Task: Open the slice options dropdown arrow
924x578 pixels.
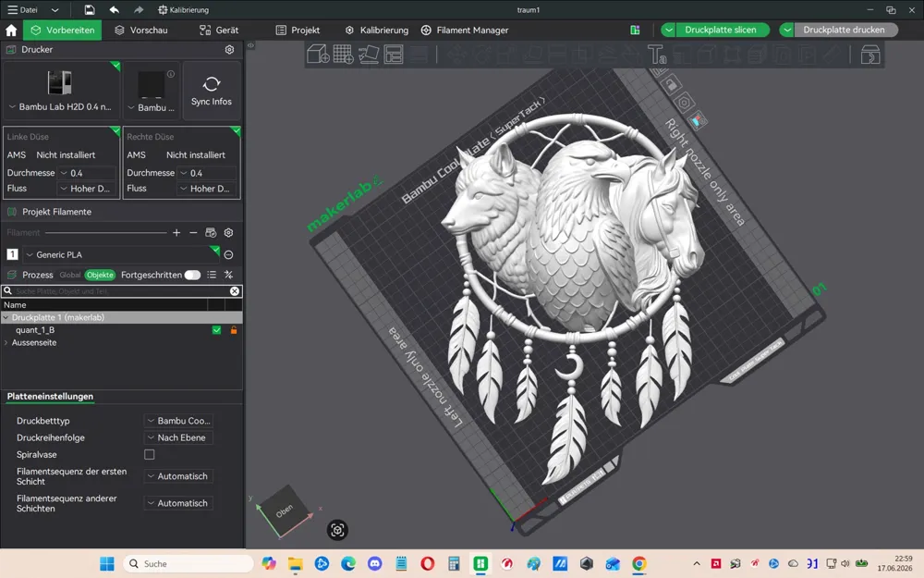Action: (x=668, y=31)
